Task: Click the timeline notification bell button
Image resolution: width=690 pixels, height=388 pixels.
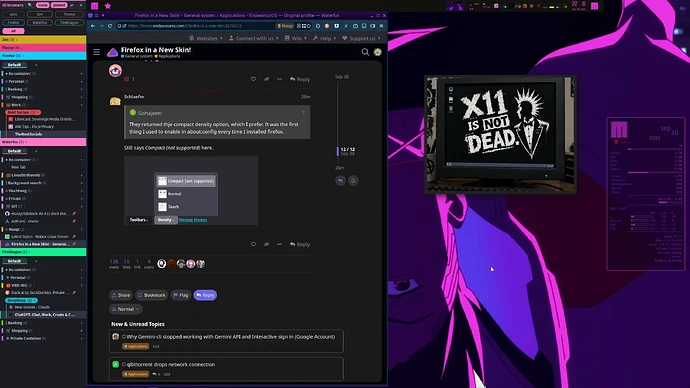Action: point(353,180)
